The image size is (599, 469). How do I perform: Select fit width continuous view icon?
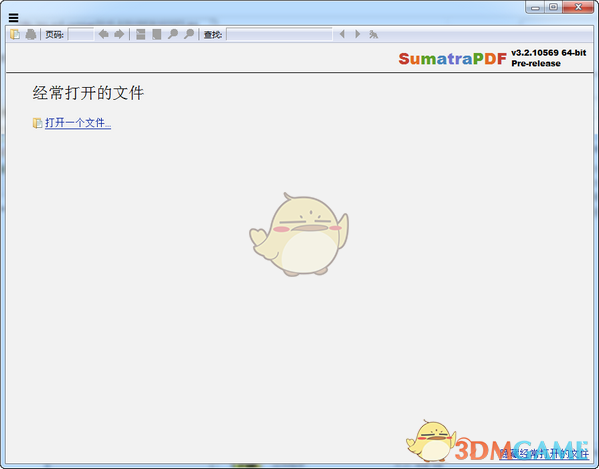[141, 34]
